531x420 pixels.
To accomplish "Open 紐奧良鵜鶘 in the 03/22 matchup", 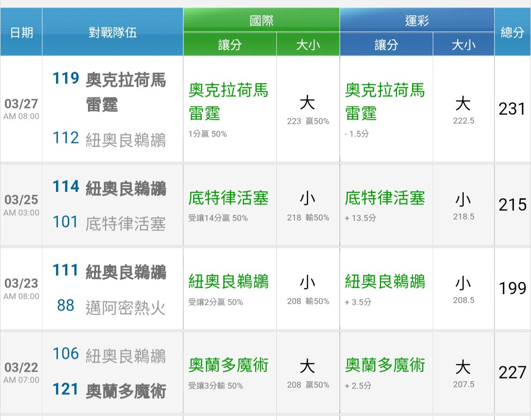I will (x=126, y=356).
